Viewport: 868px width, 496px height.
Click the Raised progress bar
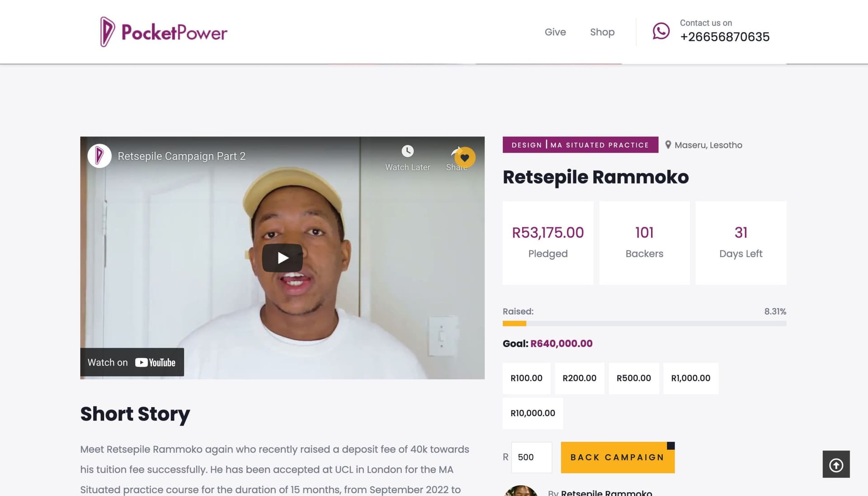pyautogui.click(x=644, y=323)
